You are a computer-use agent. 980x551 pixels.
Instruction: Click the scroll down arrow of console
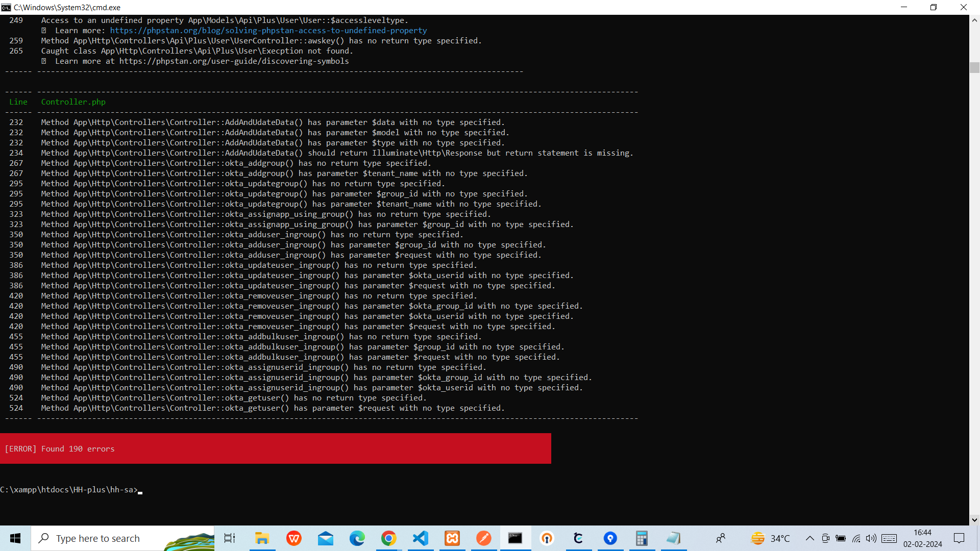pos(974,520)
